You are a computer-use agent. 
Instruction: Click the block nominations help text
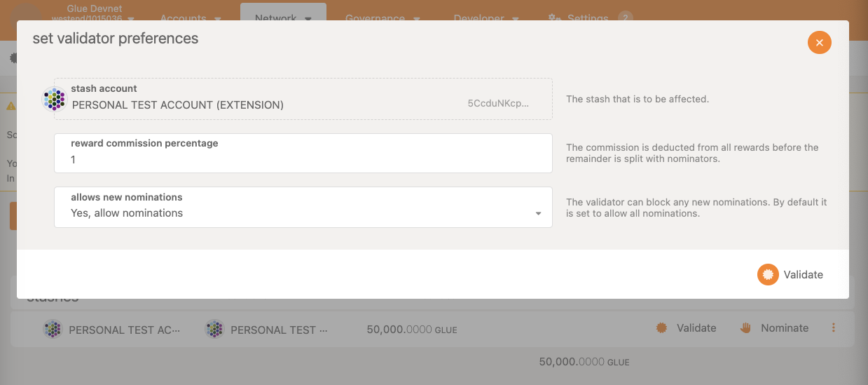(696, 208)
